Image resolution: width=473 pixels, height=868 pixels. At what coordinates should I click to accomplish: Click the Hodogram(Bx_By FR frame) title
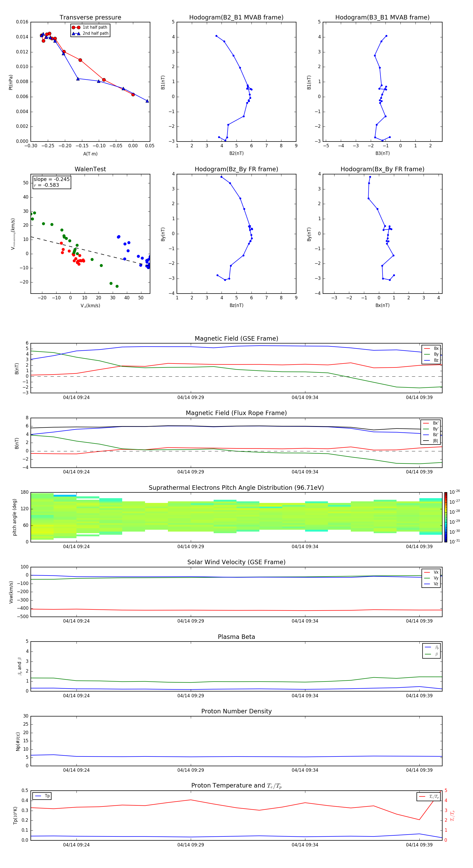[382, 169]
